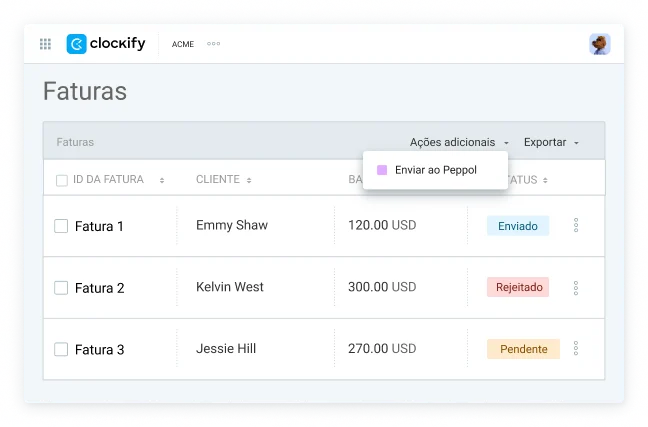
Task: Click the Clockify logo icon
Action: click(76, 44)
